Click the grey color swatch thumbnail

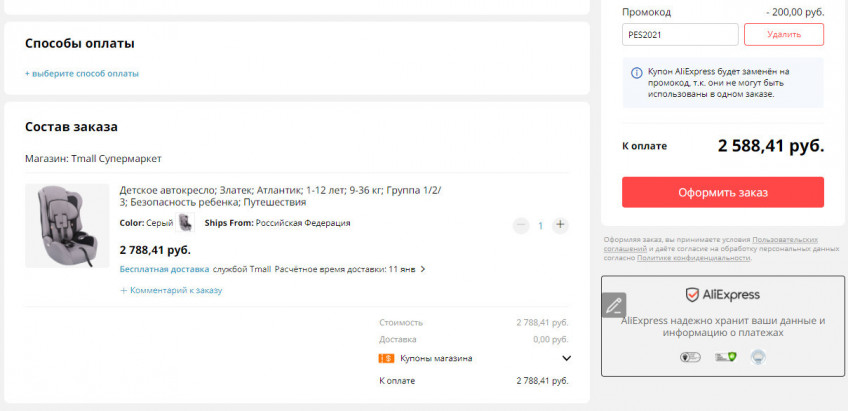tap(186, 222)
